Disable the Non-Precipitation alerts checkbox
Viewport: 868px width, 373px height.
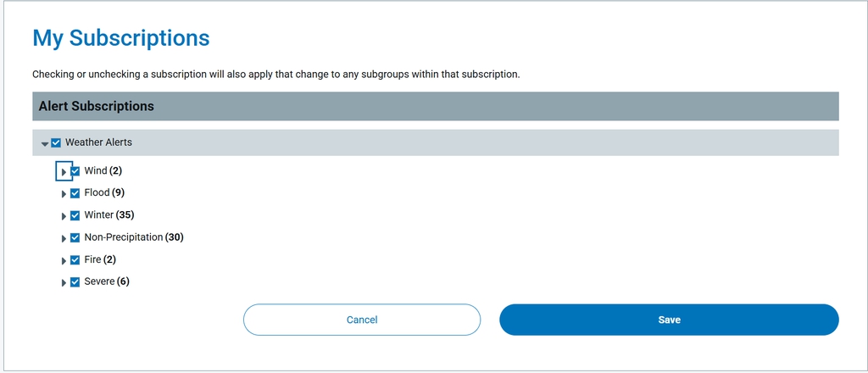(x=75, y=237)
